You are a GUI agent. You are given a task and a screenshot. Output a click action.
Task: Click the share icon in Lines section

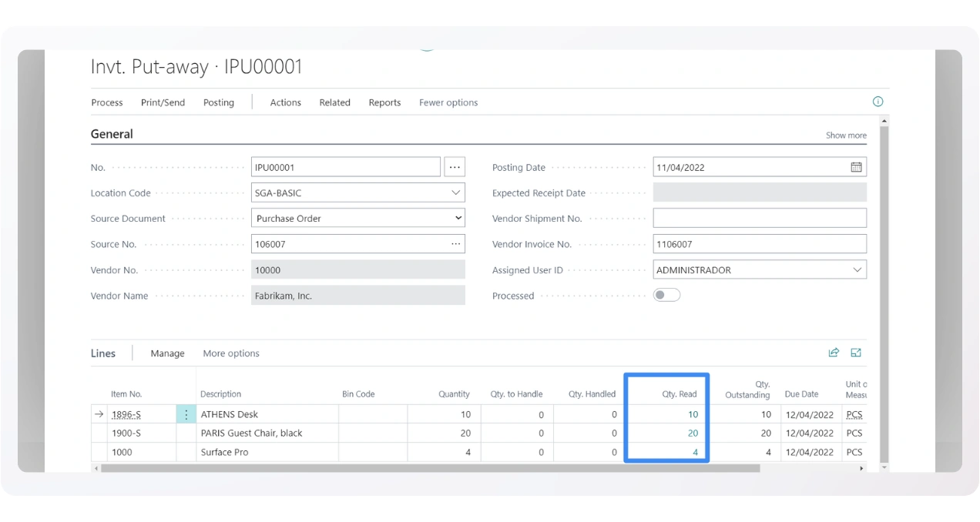834,353
